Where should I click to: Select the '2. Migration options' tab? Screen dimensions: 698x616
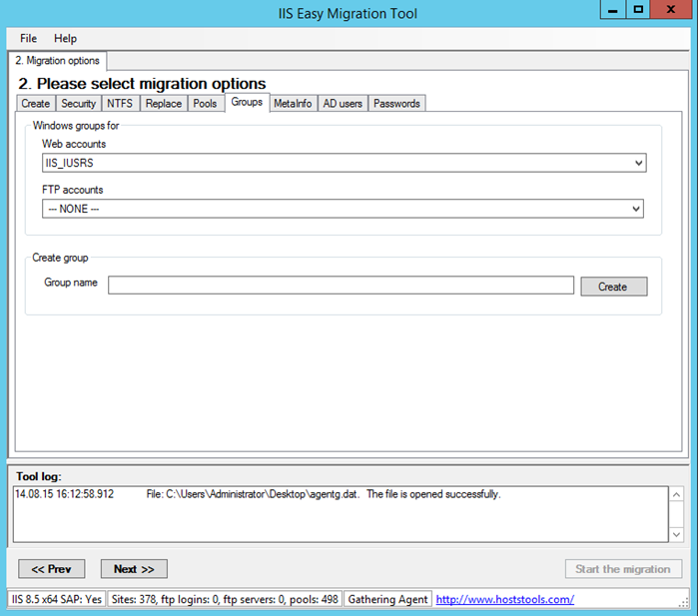[58, 61]
